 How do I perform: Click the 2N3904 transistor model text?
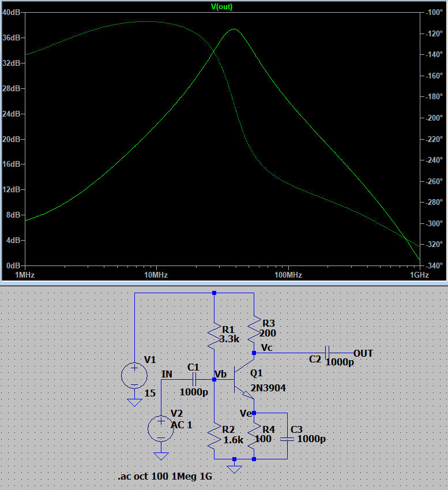(269, 388)
